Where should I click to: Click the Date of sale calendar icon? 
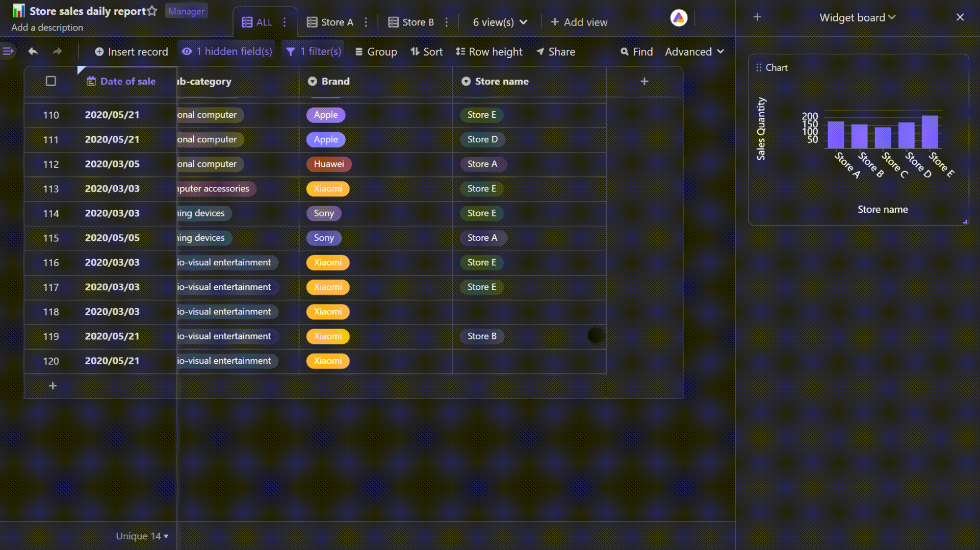[91, 81]
